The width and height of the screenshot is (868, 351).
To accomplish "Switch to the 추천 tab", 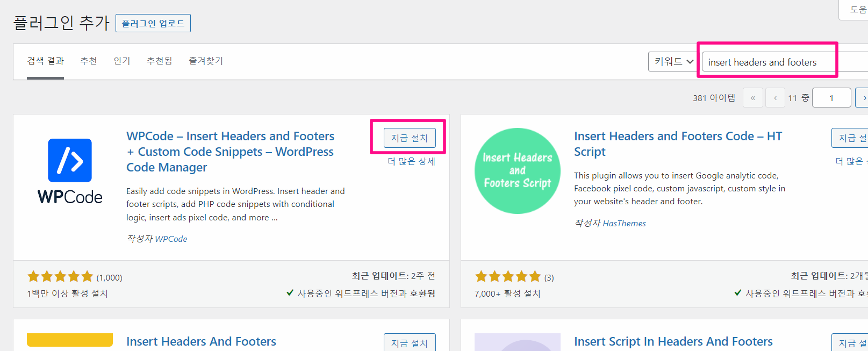I will click(89, 61).
